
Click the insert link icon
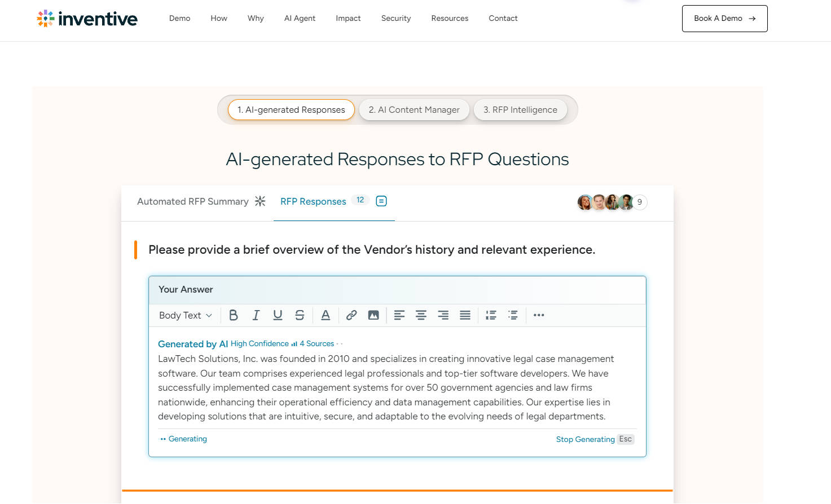351,315
